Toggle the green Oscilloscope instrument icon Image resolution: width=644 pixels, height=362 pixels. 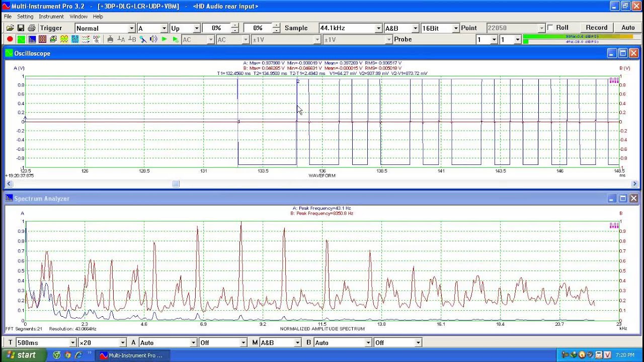click(x=21, y=39)
